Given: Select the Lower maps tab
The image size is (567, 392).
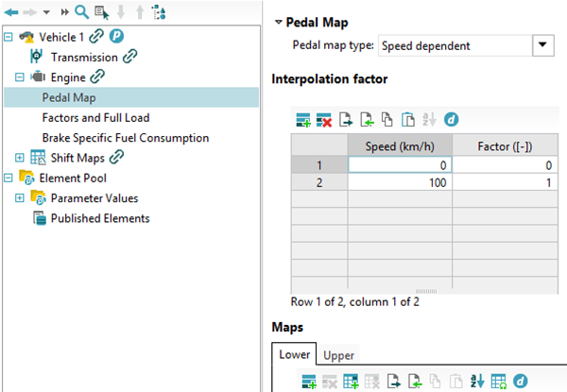Looking at the screenshot, I should coord(294,354).
